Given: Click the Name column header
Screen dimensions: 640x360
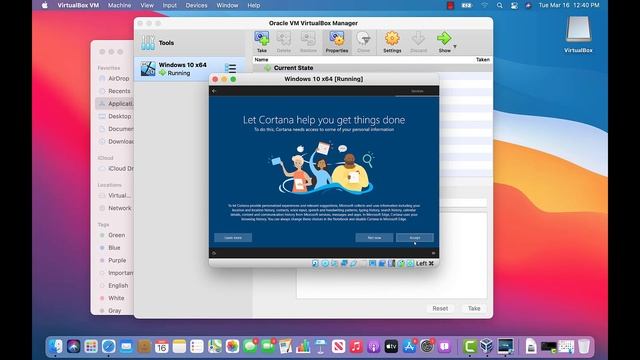Looking at the screenshot, I should coord(262,60).
